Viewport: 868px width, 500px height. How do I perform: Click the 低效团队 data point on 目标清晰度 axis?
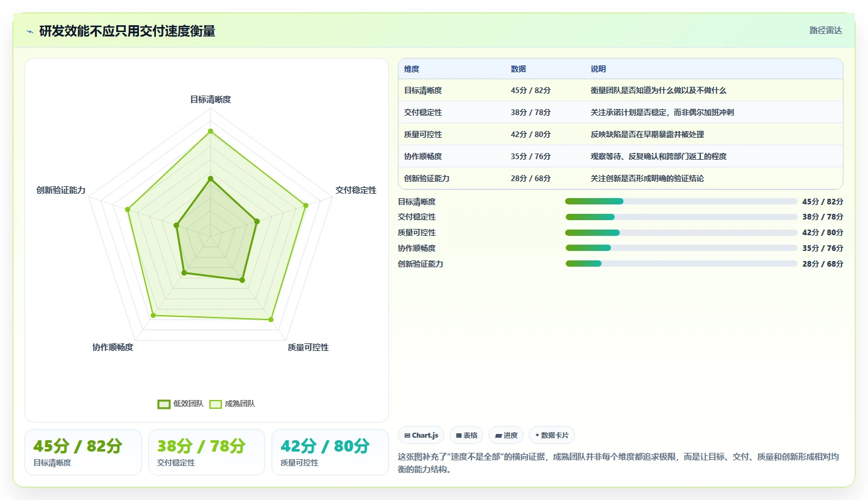tap(211, 179)
